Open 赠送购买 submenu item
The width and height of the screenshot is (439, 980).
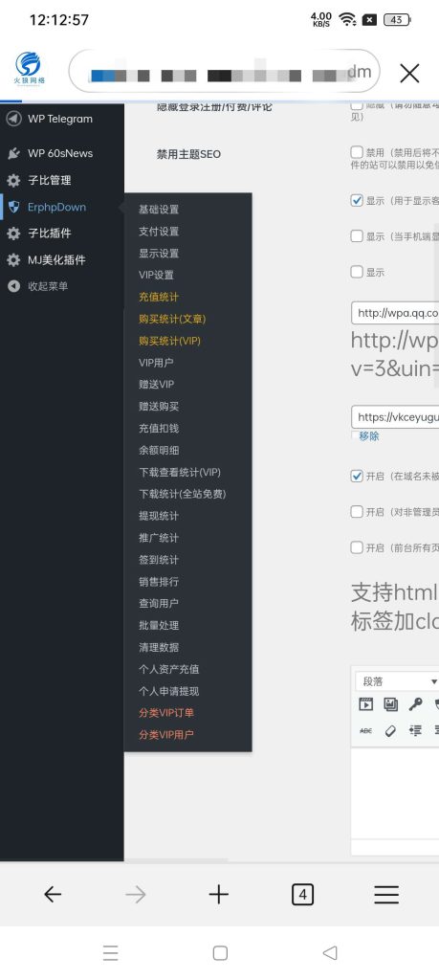coord(159,406)
